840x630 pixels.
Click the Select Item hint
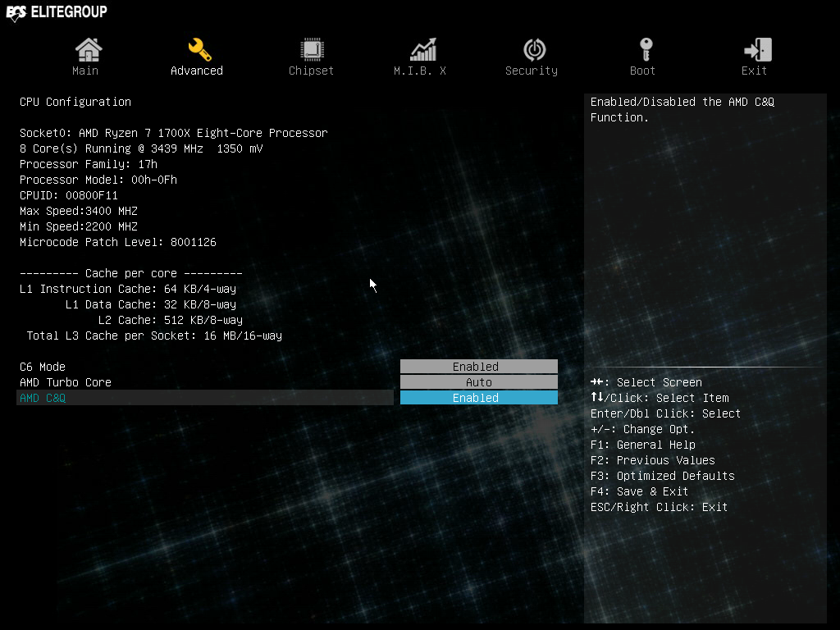coord(660,398)
